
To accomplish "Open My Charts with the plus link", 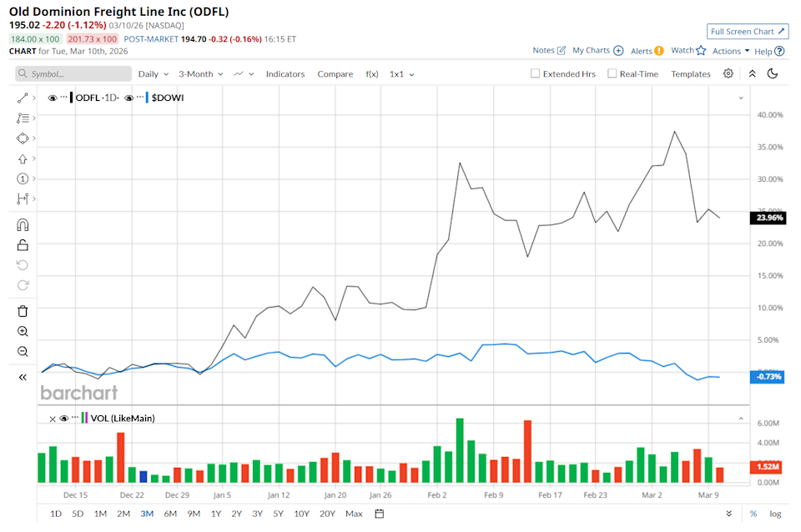I will tap(617, 51).
